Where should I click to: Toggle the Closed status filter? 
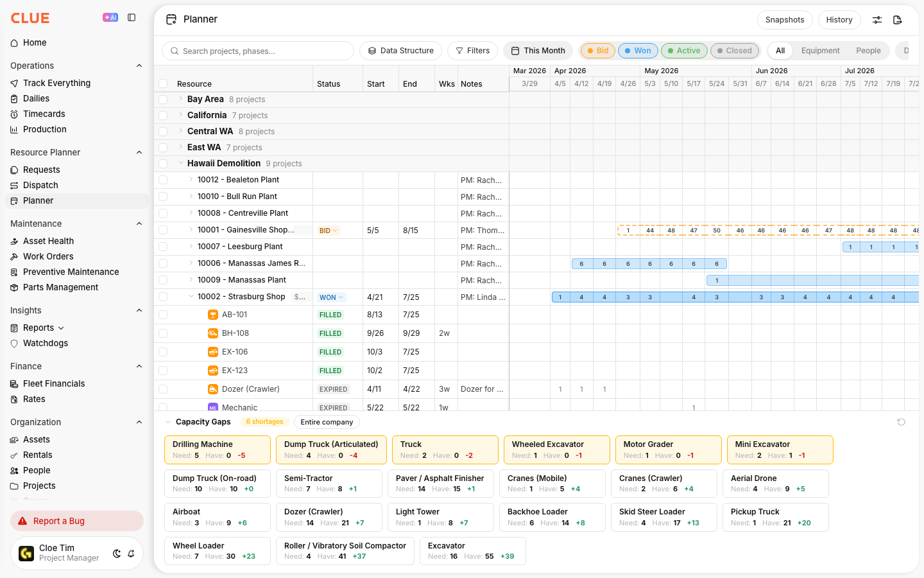(x=735, y=51)
